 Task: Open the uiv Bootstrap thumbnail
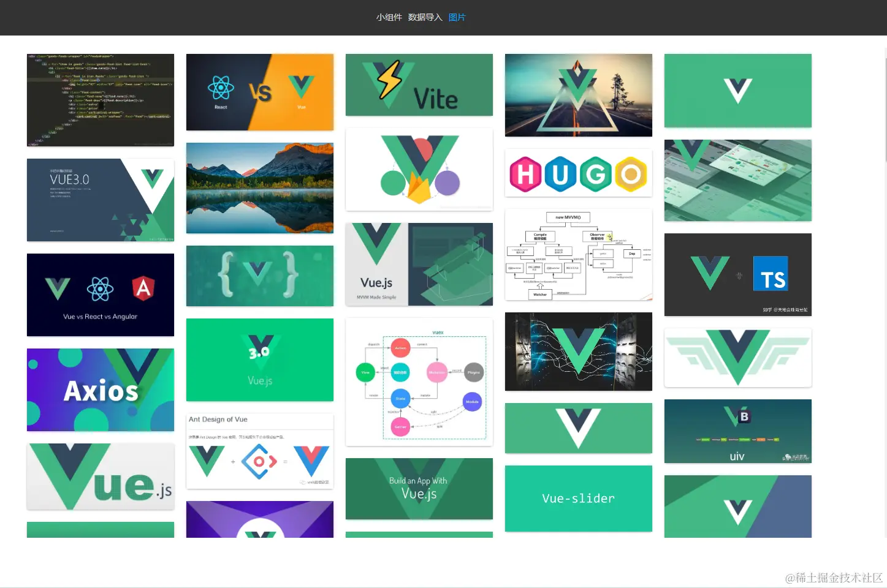click(x=738, y=431)
